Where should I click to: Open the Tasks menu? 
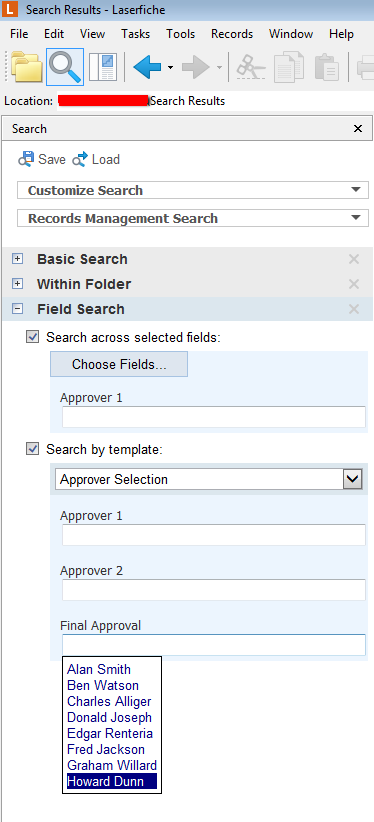coord(135,34)
